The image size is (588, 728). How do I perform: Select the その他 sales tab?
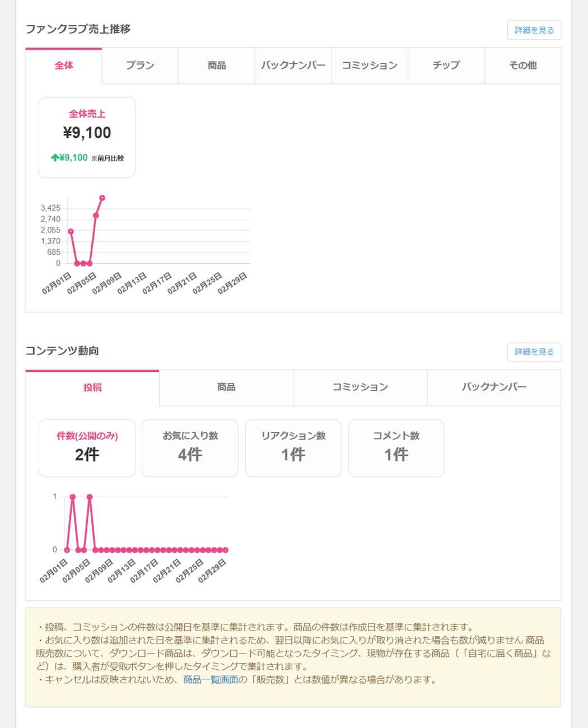pyautogui.click(x=522, y=66)
